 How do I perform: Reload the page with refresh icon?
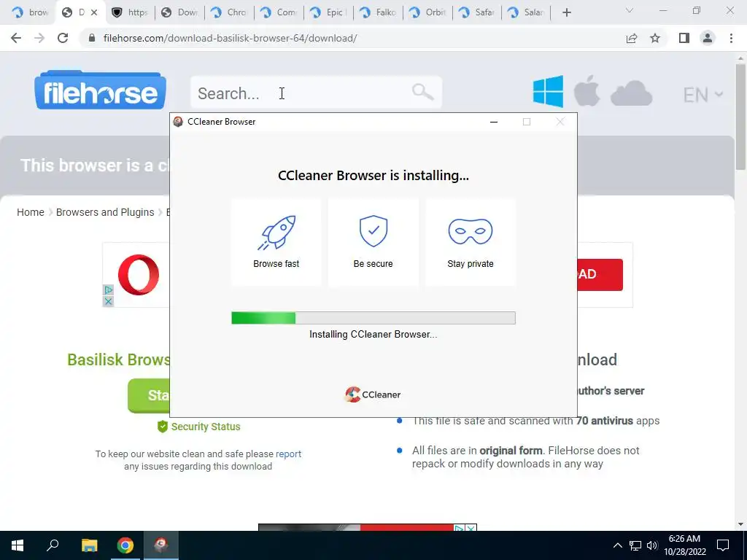click(63, 38)
